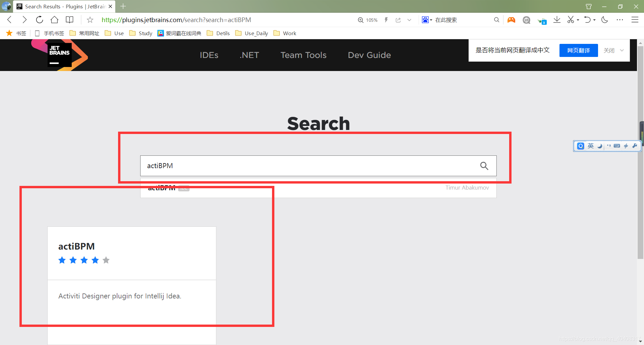Click the first blue rating star
Screen dimensions: 644x345
pos(62,260)
